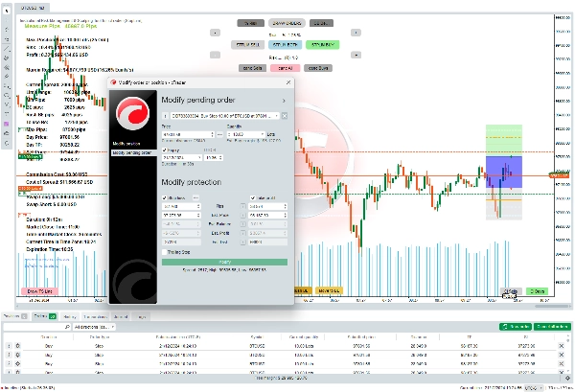575x392 pixels.
Task: Close the Modify order or position dialog
Action: pos(288,82)
